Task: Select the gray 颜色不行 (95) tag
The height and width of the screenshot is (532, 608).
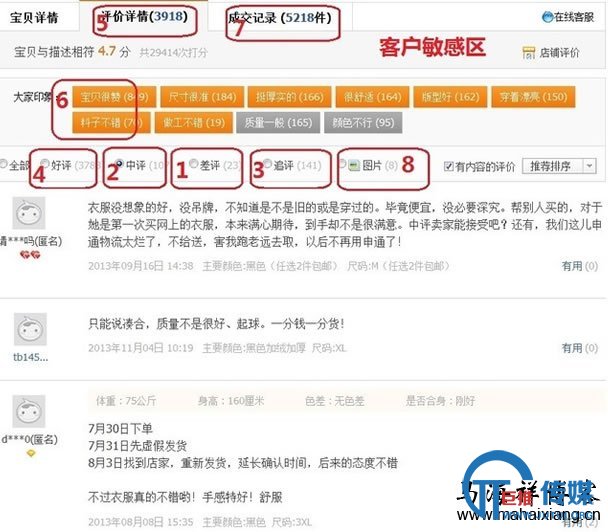Action: [363, 123]
